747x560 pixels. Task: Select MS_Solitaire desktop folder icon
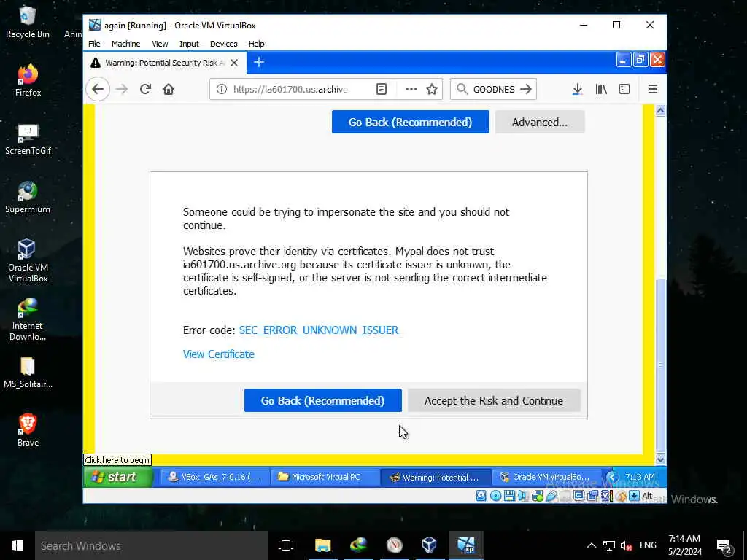click(28, 373)
